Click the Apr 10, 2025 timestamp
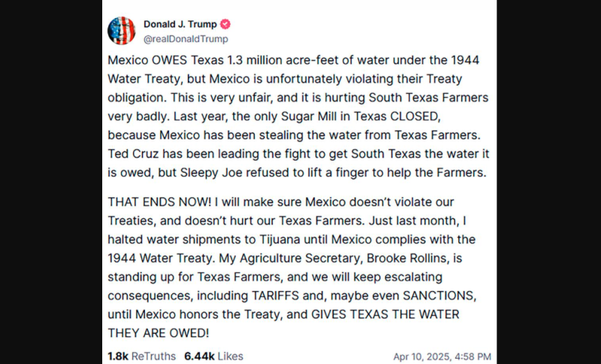This screenshot has width=601, height=364. pos(442,356)
